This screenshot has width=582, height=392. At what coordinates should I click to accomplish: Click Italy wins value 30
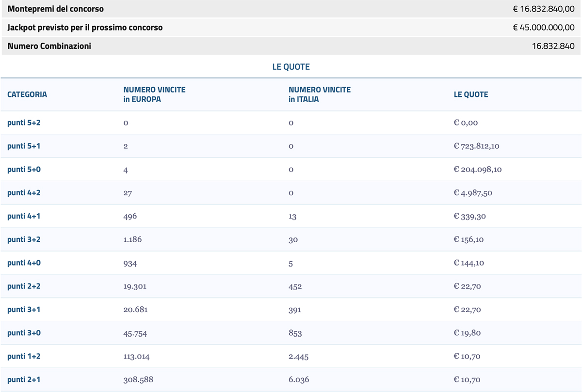[293, 239]
